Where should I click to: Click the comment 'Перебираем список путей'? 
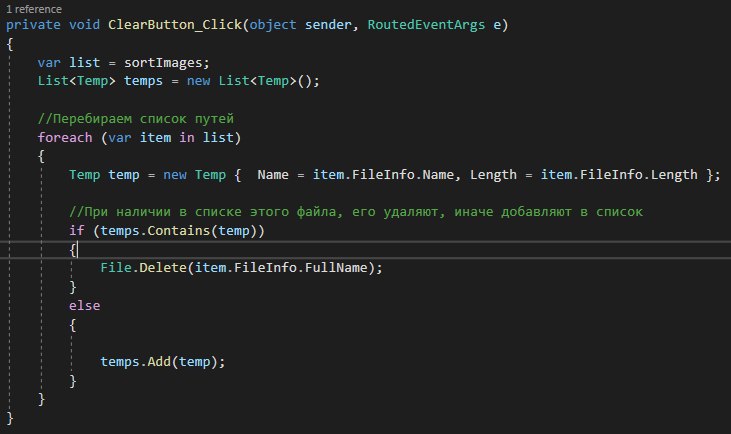(136, 118)
